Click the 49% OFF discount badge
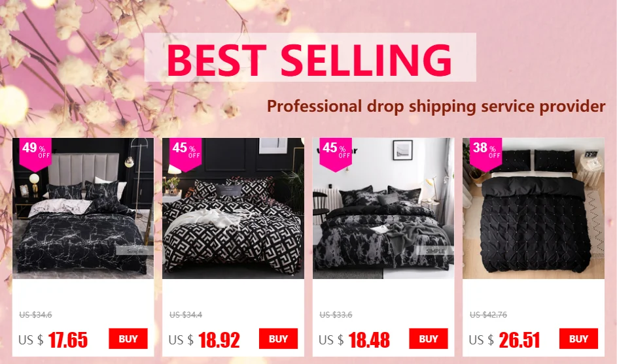This screenshot has height=364, width=617. tap(35, 154)
